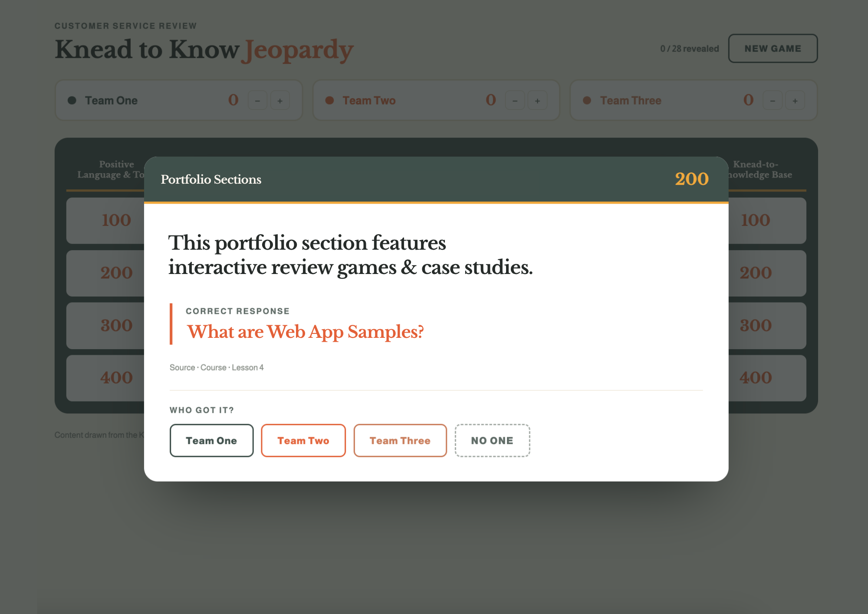868x614 pixels.
Task: Click Team One's score value
Action: pos(233,100)
